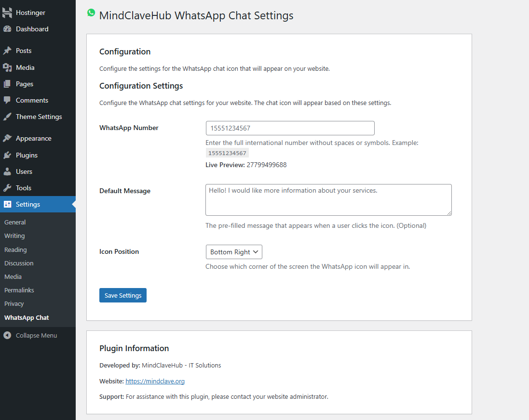Open the Theme Settings menu item
Viewport: 529px width, 420px height.
(x=39, y=117)
